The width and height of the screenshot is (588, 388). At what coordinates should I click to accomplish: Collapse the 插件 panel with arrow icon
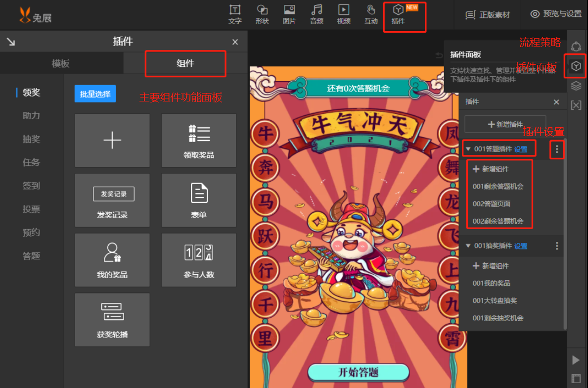11,42
